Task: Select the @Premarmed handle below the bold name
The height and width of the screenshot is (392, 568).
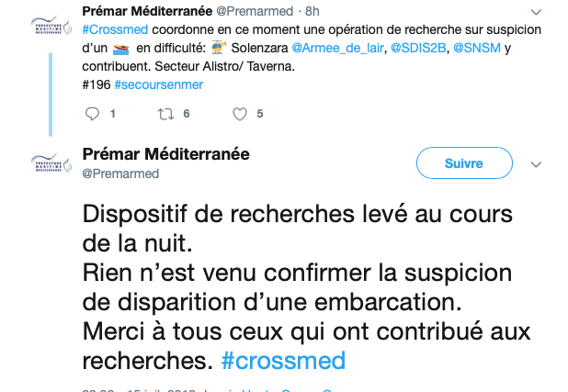Action: (x=120, y=174)
